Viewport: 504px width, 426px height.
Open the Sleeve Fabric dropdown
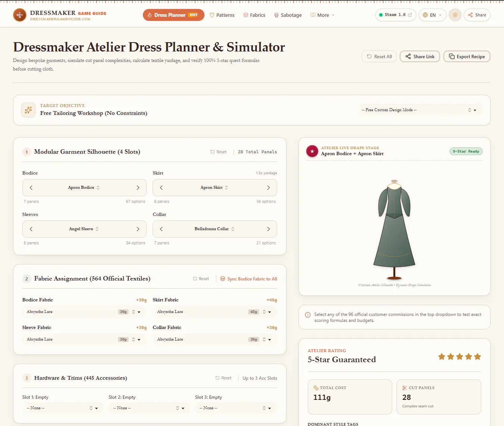coord(84,339)
